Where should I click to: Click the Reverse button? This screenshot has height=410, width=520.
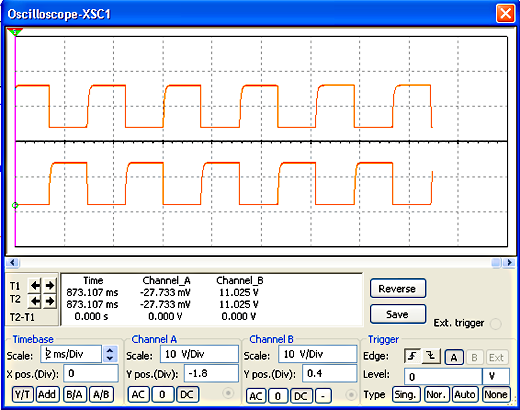click(x=398, y=289)
